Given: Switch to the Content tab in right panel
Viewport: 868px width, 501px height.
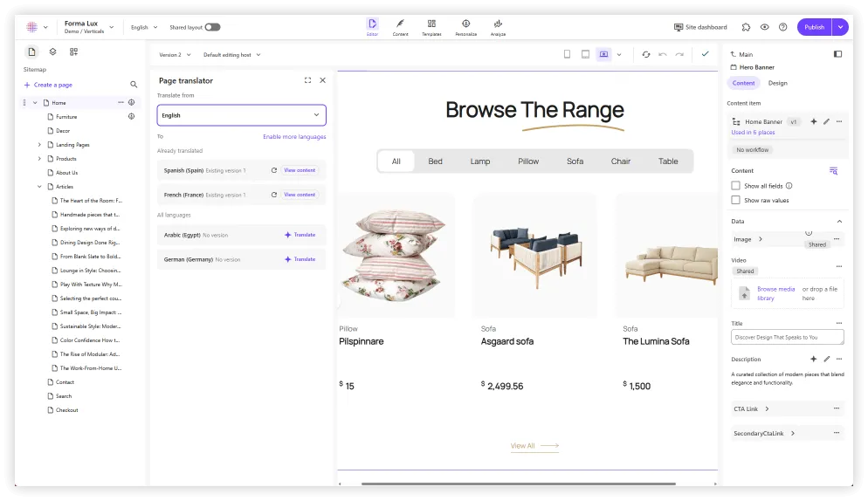Looking at the screenshot, I should tap(743, 83).
